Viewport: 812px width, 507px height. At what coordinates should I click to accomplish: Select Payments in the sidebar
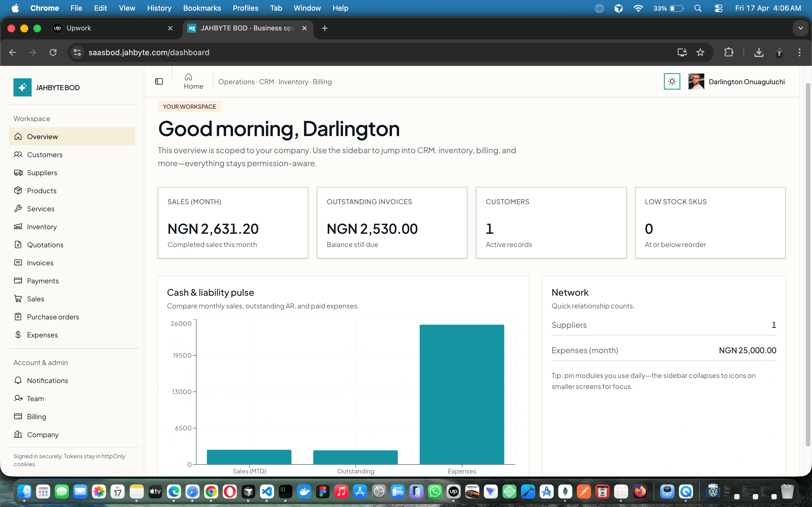[x=43, y=281]
